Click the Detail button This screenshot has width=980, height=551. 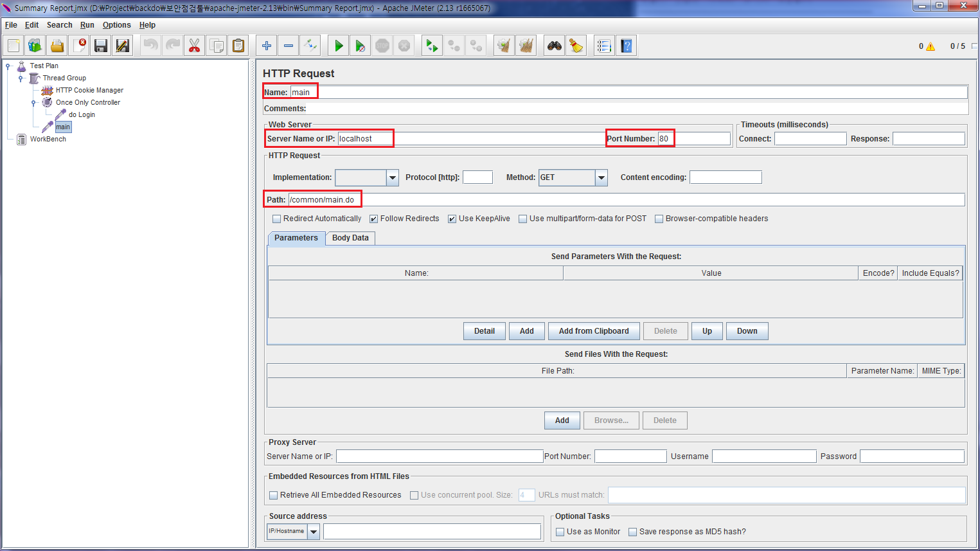(485, 331)
